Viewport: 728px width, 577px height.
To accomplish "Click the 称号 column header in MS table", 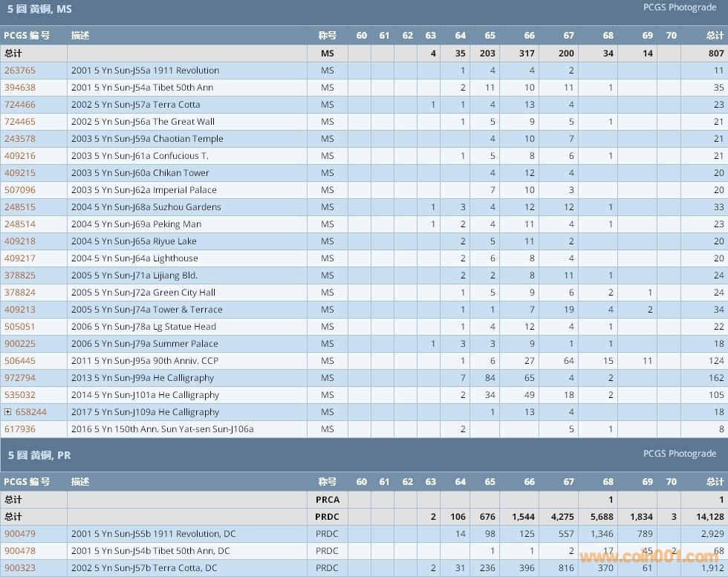I will (327, 36).
